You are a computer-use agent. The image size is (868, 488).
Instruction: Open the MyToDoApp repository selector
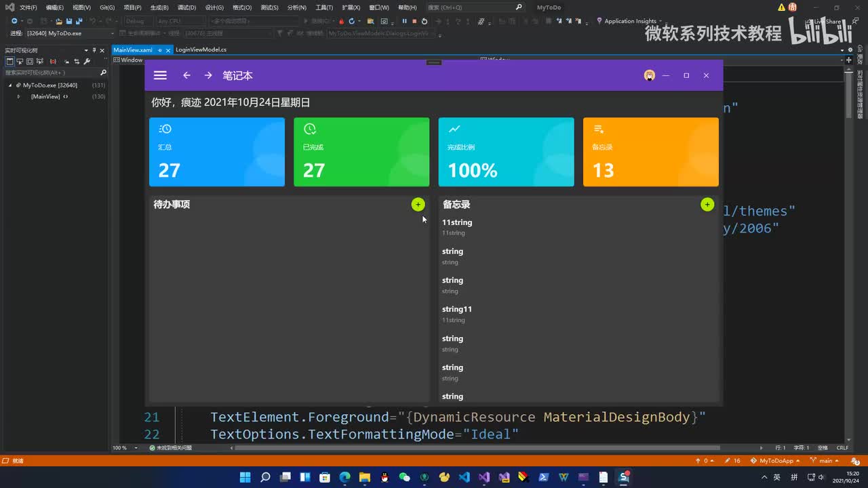coord(774,461)
